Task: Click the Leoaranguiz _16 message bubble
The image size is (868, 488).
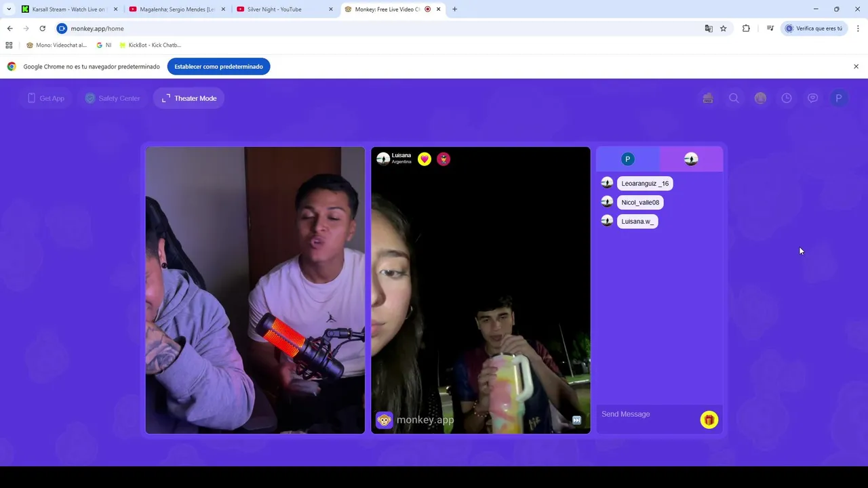Action: [x=645, y=184]
